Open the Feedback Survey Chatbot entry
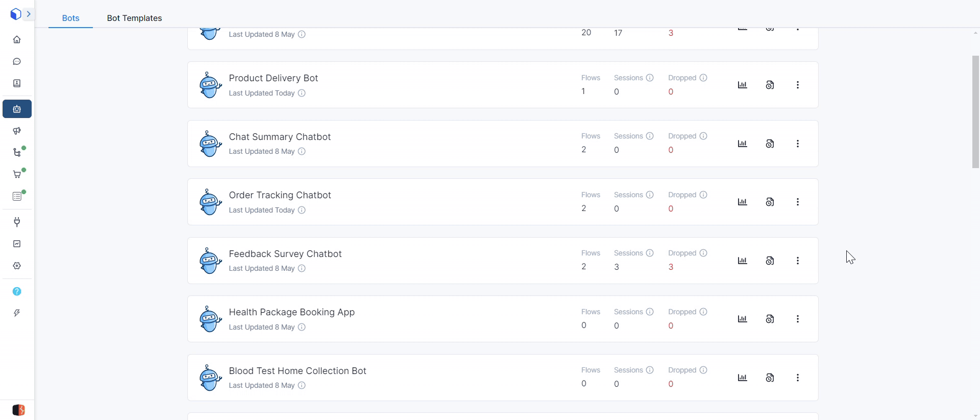980x420 pixels. point(285,254)
